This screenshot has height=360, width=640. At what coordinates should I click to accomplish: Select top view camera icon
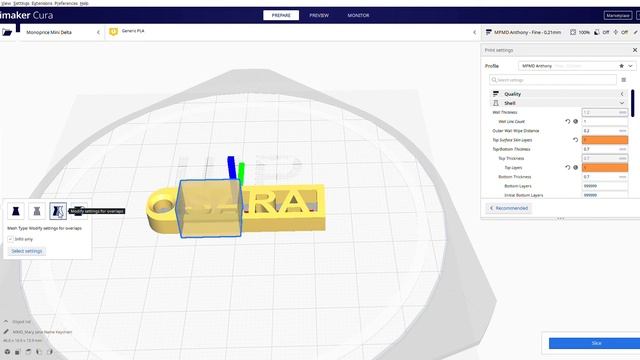[x=28, y=351]
